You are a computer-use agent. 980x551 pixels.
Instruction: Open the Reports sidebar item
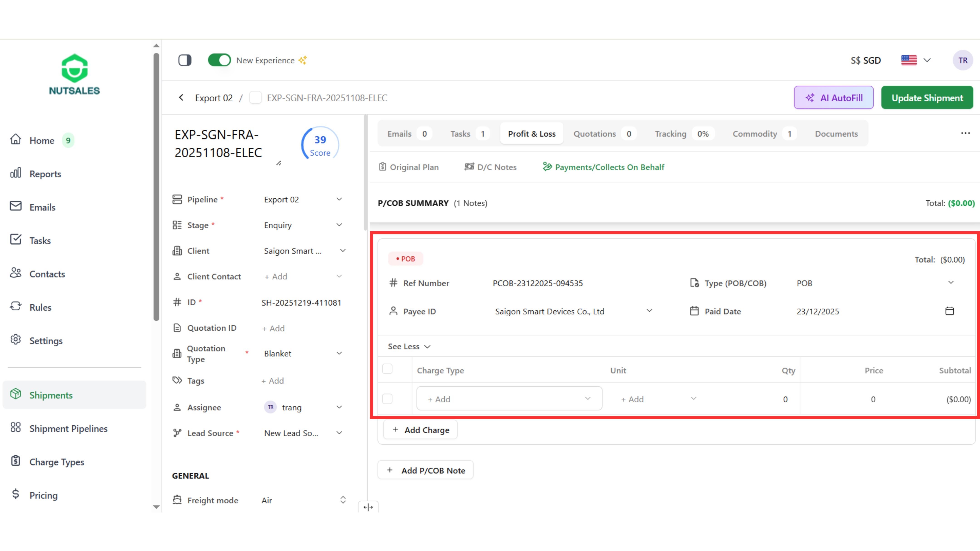(x=45, y=174)
